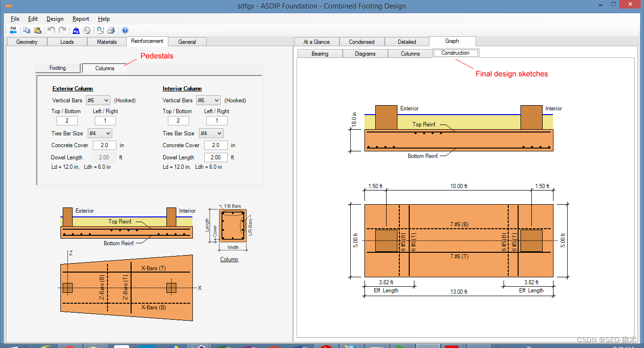Click the Undo arrow icon
Image resolution: width=644 pixels, height=348 pixels.
tap(51, 30)
